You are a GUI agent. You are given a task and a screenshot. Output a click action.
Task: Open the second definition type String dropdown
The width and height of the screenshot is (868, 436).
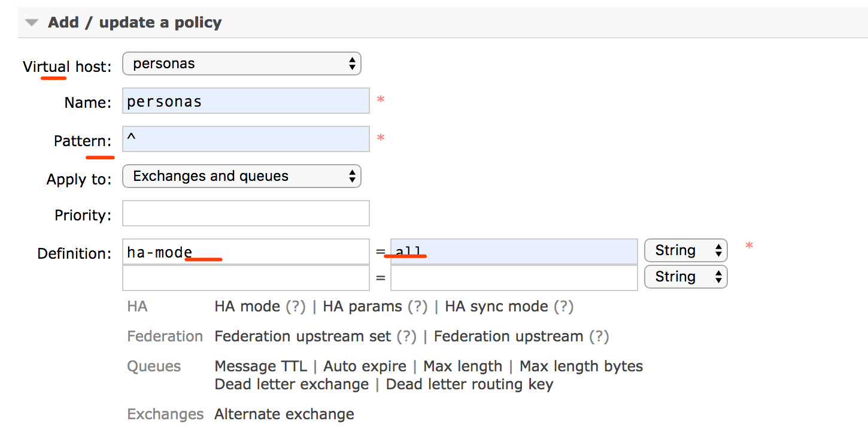(685, 277)
